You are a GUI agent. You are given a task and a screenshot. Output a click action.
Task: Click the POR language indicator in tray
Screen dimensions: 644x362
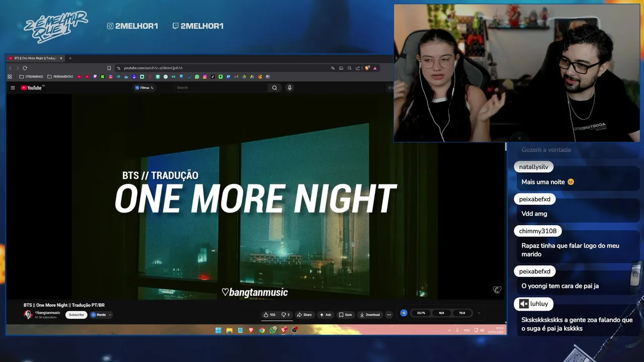click(x=467, y=330)
